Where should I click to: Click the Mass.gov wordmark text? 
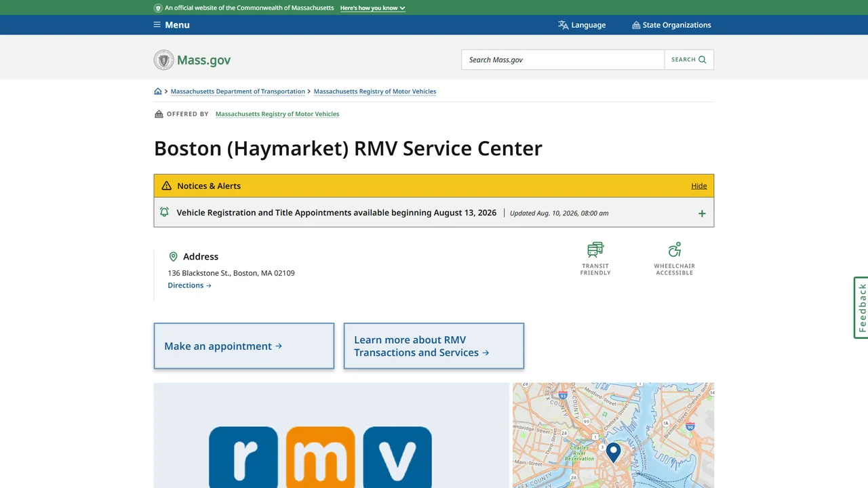click(x=203, y=60)
